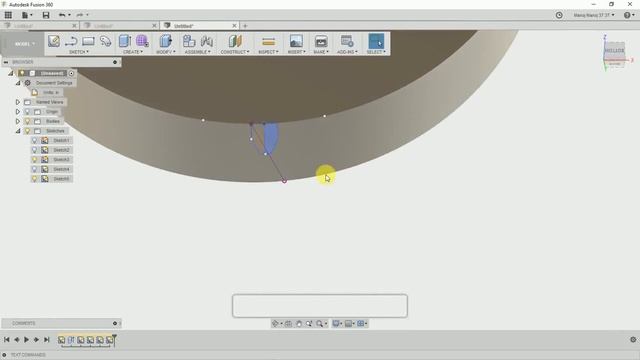Viewport: 640px width, 360px height.
Task: Open the INSPECT dropdown menu
Action: click(x=268, y=52)
